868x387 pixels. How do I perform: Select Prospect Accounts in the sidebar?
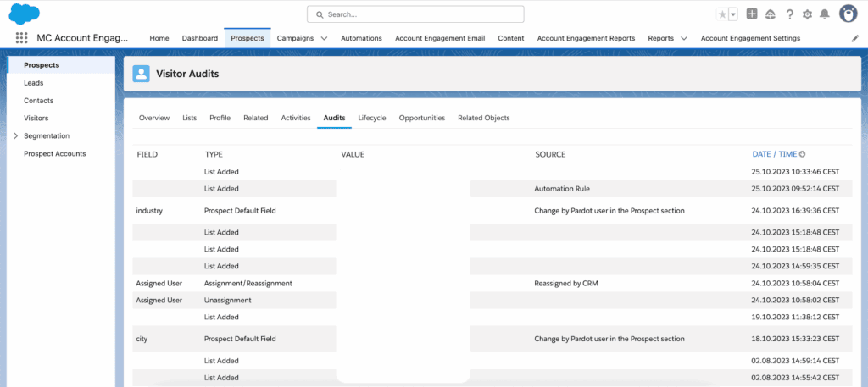(55, 153)
